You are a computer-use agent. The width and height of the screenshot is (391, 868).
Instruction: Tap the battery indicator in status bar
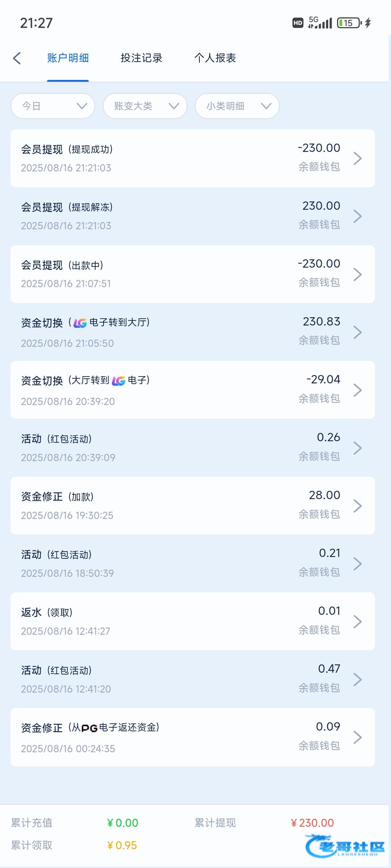(x=349, y=23)
